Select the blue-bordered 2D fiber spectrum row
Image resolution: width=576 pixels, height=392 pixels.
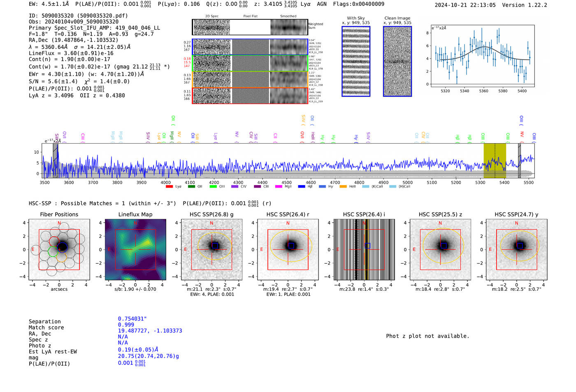[250, 47]
